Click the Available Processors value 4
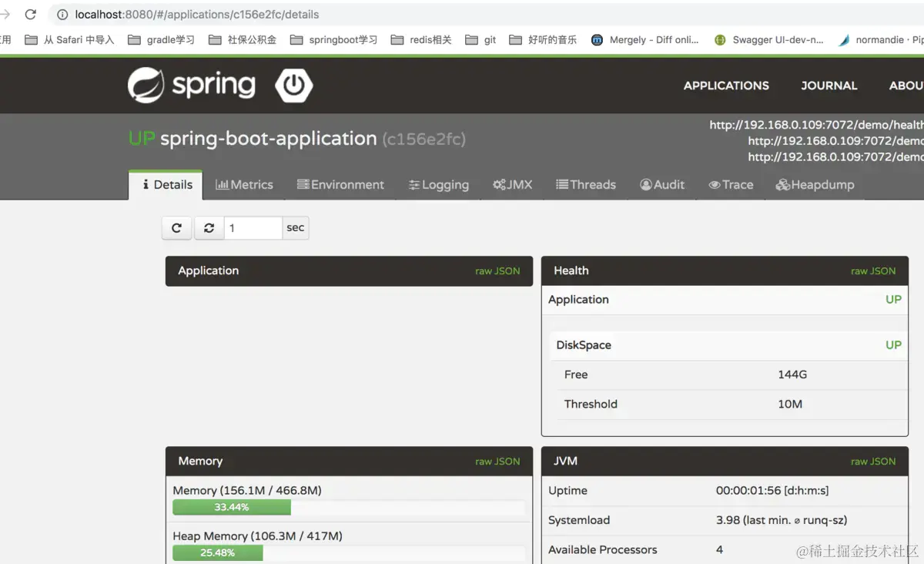The image size is (924, 564). point(720,550)
